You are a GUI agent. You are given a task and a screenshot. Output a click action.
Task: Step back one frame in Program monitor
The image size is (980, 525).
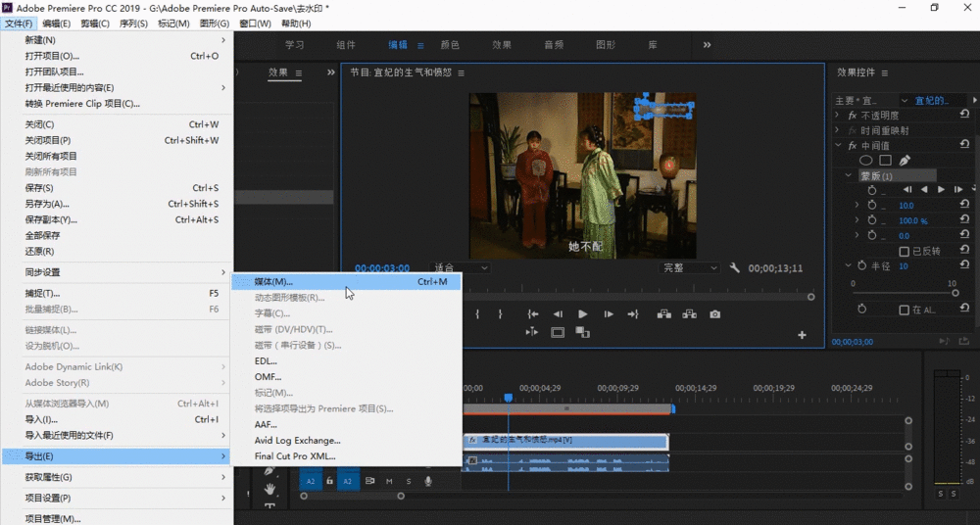(558, 314)
